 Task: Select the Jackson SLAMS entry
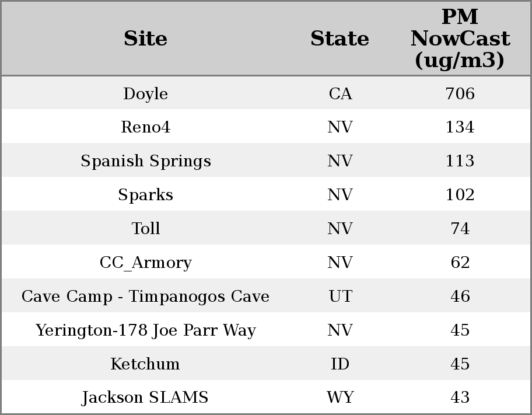[145, 397]
